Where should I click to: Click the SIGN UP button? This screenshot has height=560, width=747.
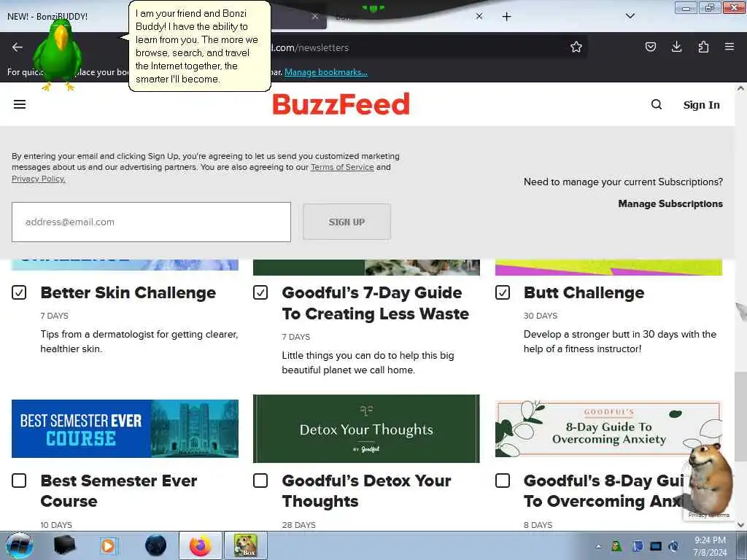pos(347,222)
